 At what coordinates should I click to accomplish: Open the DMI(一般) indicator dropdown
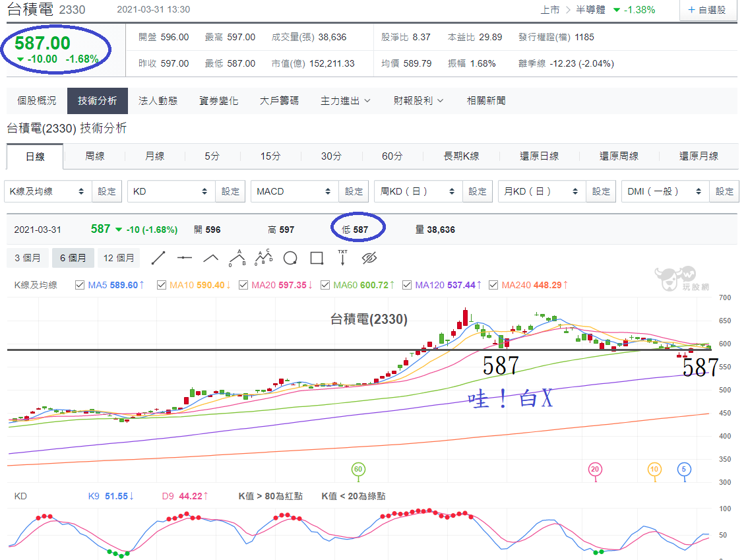[666, 191]
